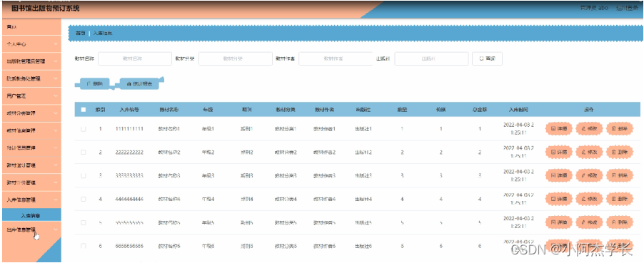Open 详情 for row 1111111111

coord(559,129)
